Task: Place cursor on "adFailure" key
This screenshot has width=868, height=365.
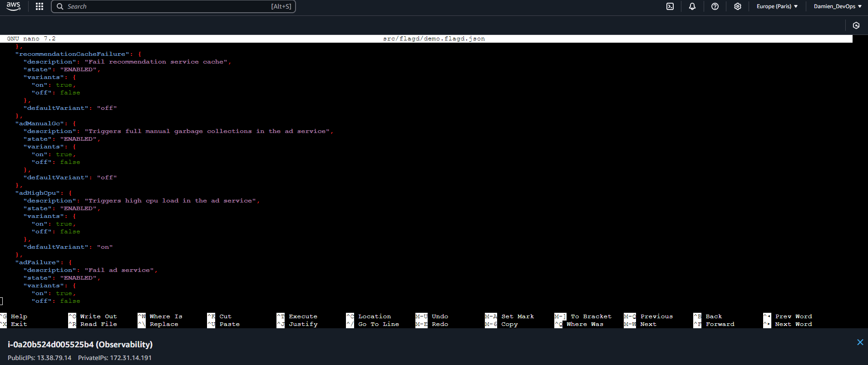Action: (38, 262)
